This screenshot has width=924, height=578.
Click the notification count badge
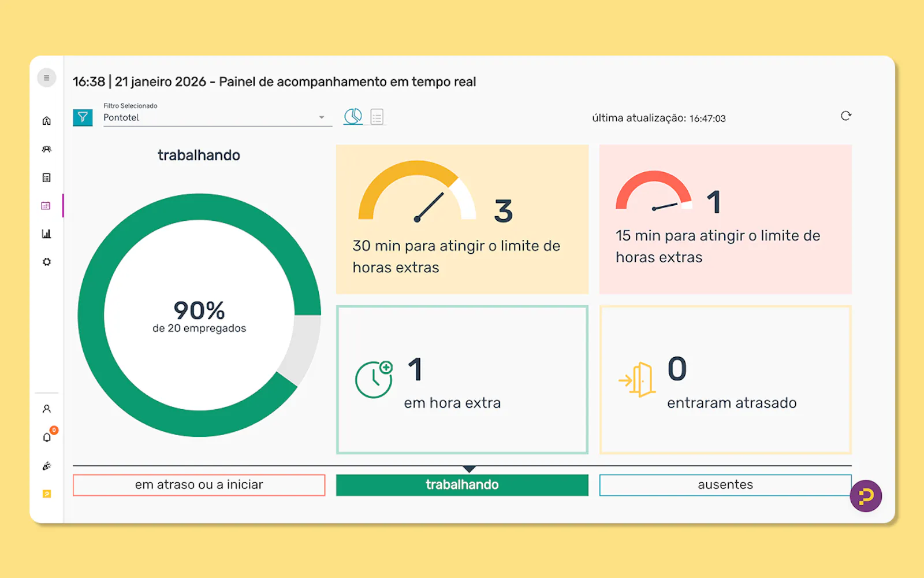pyautogui.click(x=54, y=430)
